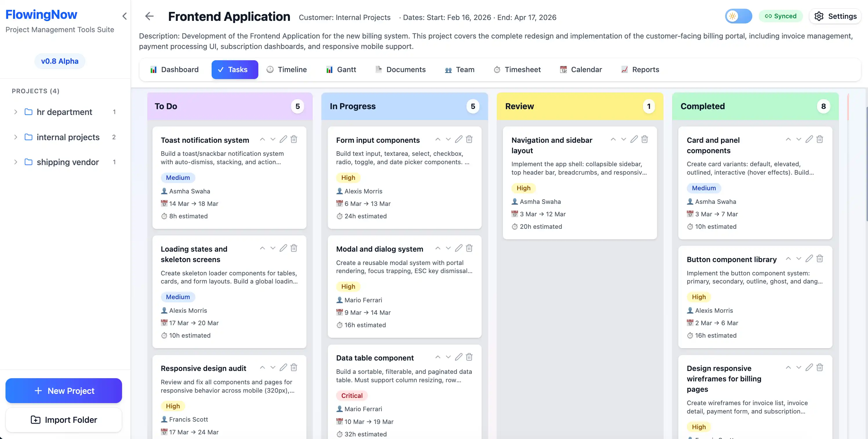This screenshot has width=868, height=439.
Task: Collapse the left sidebar
Action: 124,16
